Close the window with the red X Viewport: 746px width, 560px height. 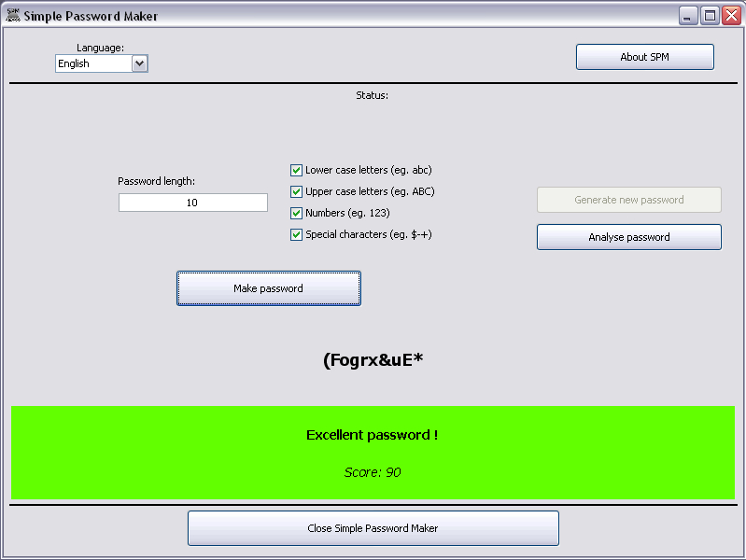click(731, 16)
